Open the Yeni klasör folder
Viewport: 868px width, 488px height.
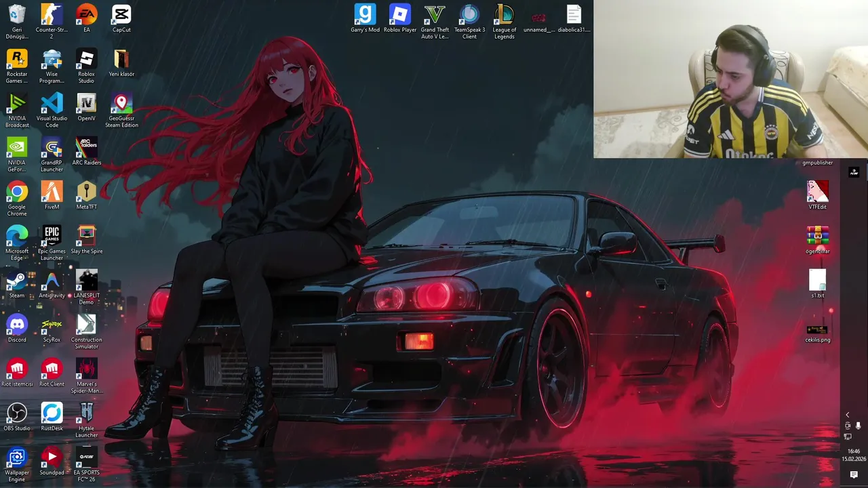click(121, 63)
